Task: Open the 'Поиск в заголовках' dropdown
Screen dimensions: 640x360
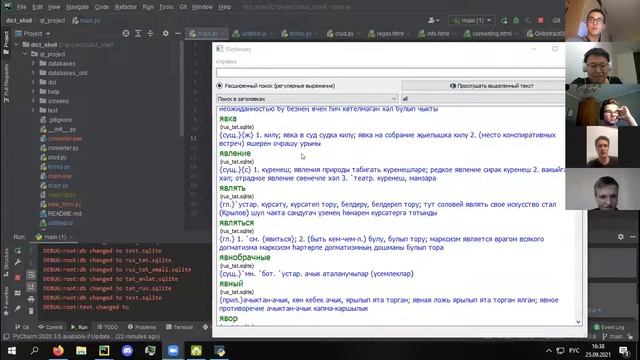Action: pos(307,99)
